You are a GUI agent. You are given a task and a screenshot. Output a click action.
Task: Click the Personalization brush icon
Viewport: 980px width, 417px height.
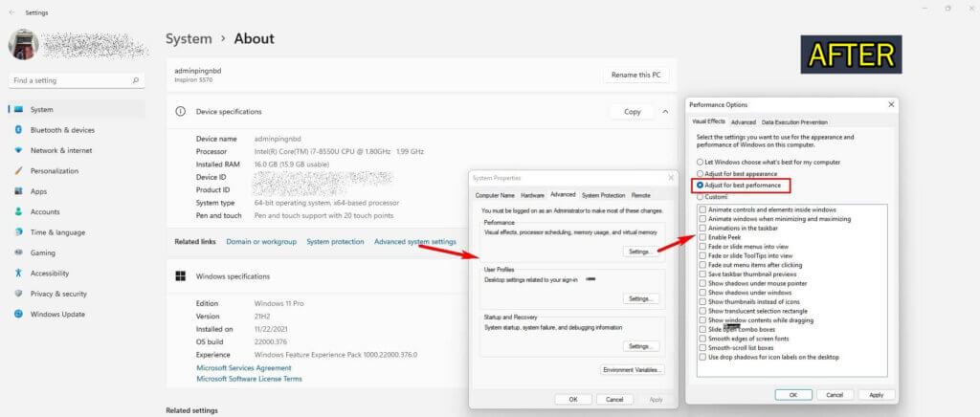pos(18,170)
